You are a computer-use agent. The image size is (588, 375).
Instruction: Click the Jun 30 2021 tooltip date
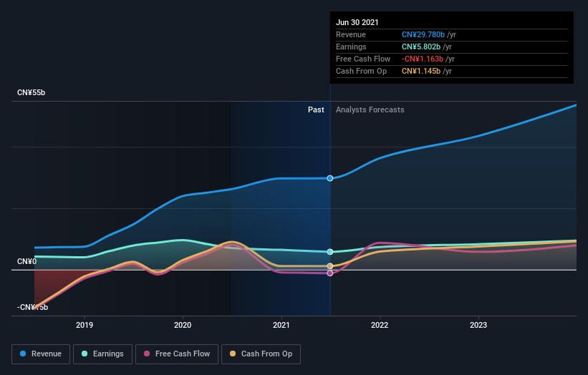(x=357, y=22)
